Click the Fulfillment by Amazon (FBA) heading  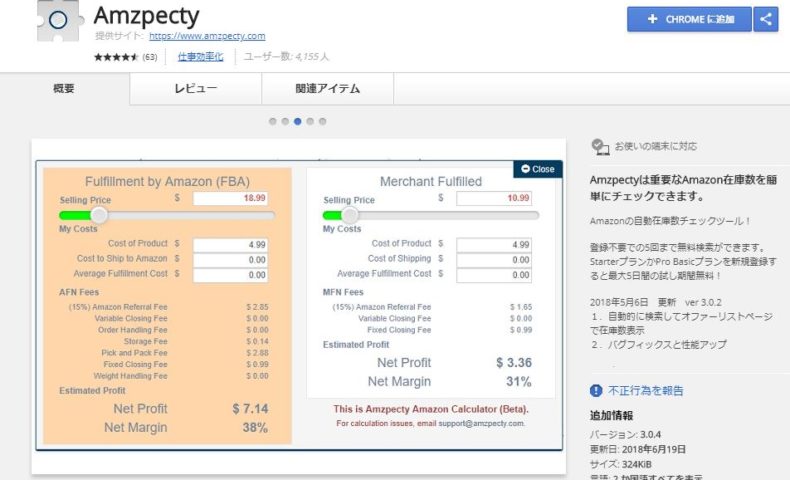(167, 181)
